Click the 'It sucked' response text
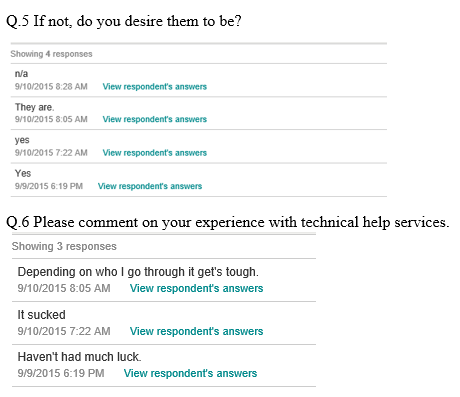 coord(41,315)
